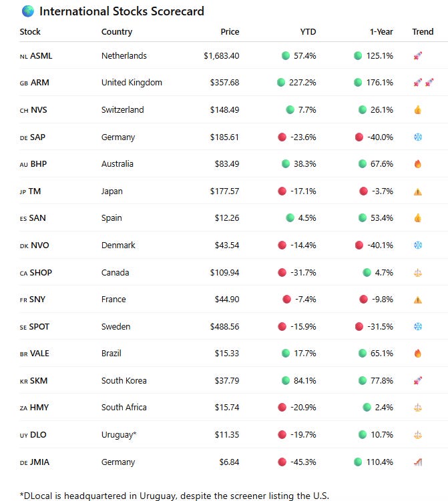Click the red 1-Year indicator dot for NVO

click(359, 245)
